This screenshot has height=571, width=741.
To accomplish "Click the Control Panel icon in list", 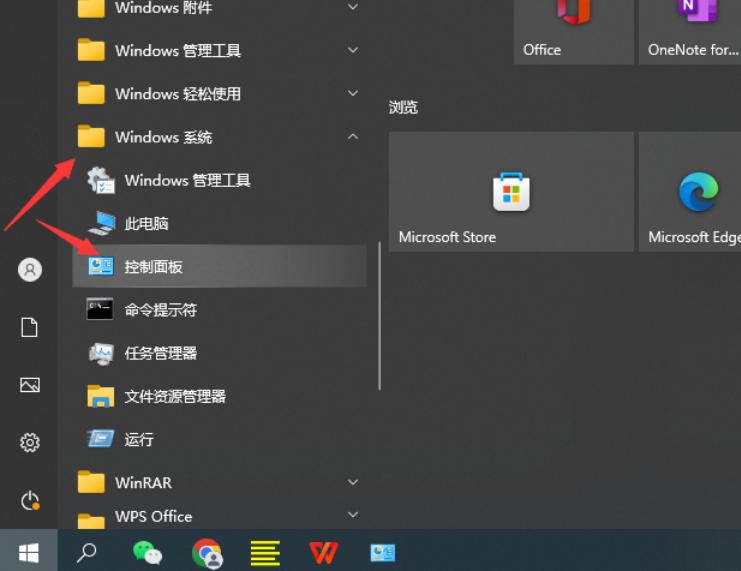I will pos(101,266).
